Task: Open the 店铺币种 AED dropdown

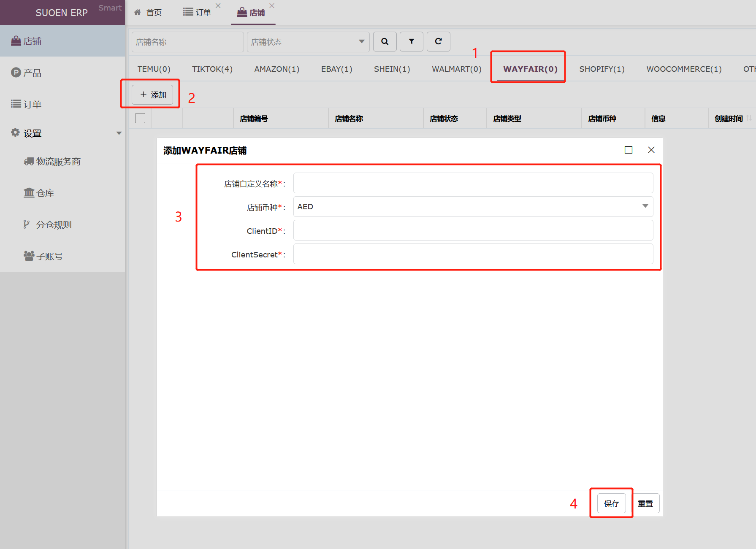Action: click(473, 206)
